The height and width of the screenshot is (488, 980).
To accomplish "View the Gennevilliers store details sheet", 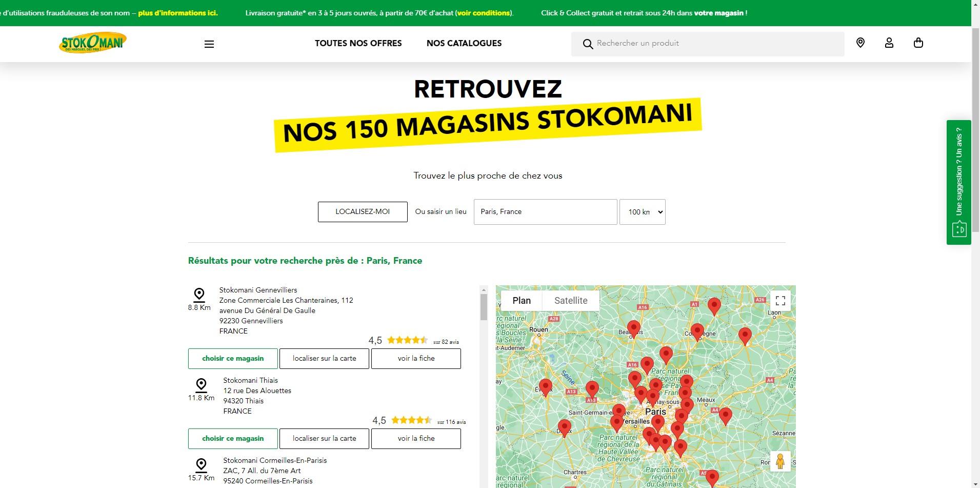I will 416,359.
